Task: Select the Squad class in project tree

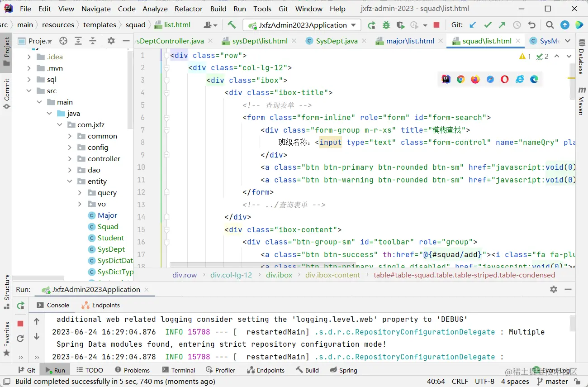Action: tap(108, 227)
